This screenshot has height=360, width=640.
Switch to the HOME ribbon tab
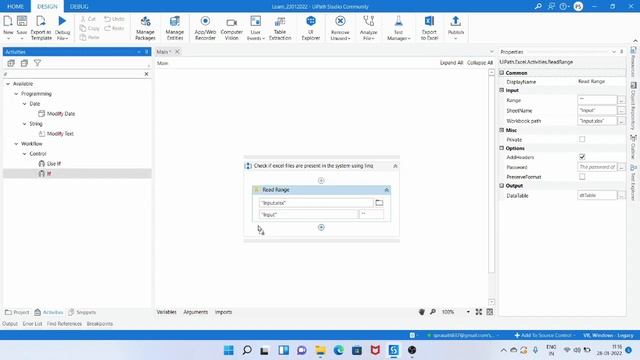pyautogui.click(x=16, y=7)
